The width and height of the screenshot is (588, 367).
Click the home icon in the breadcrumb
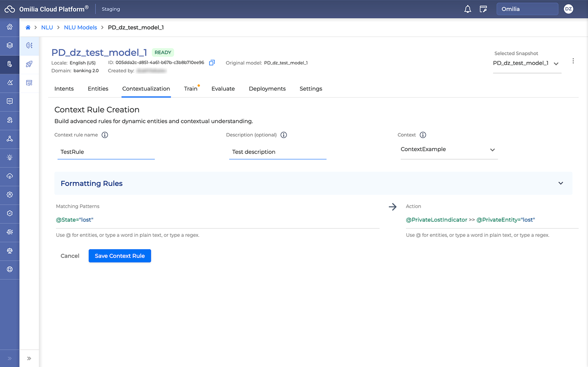tap(28, 28)
